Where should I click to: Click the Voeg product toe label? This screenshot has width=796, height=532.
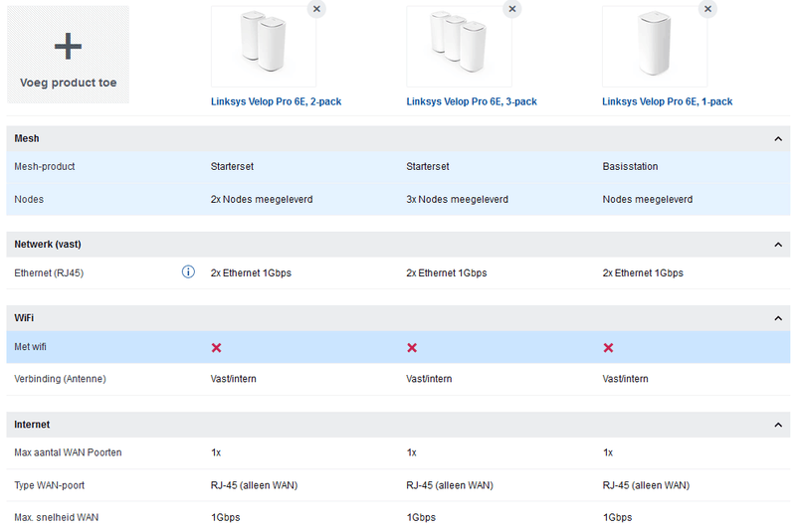click(x=68, y=83)
